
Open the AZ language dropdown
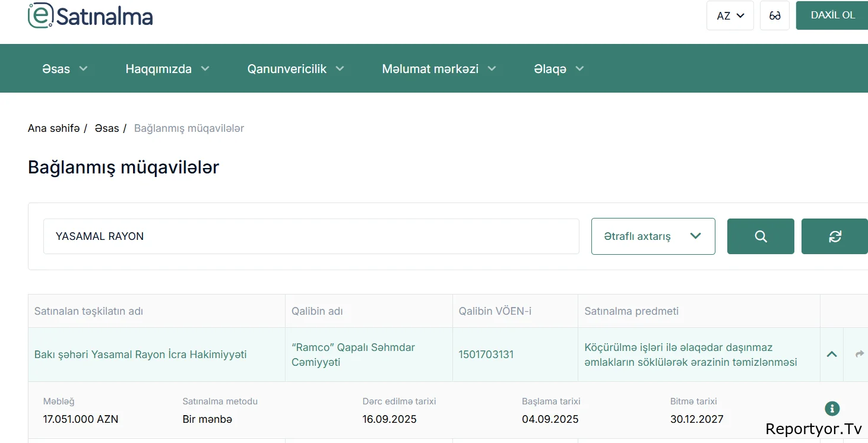pos(730,15)
